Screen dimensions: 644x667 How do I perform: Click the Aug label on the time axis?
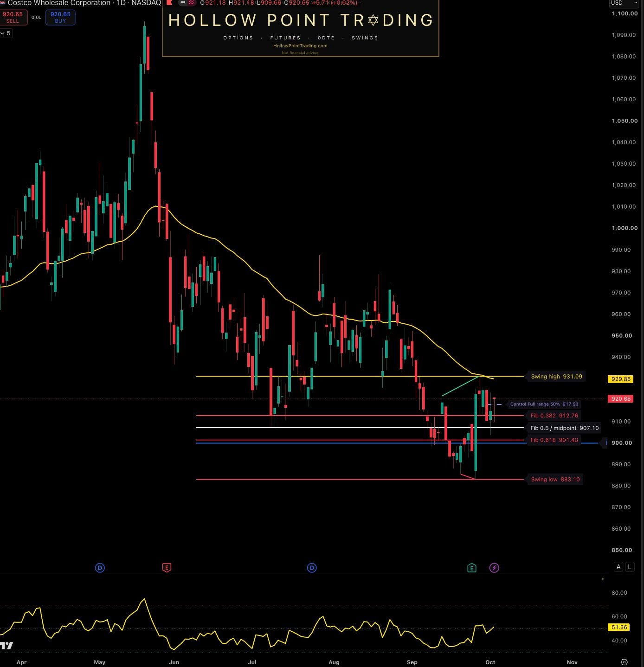click(x=334, y=662)
